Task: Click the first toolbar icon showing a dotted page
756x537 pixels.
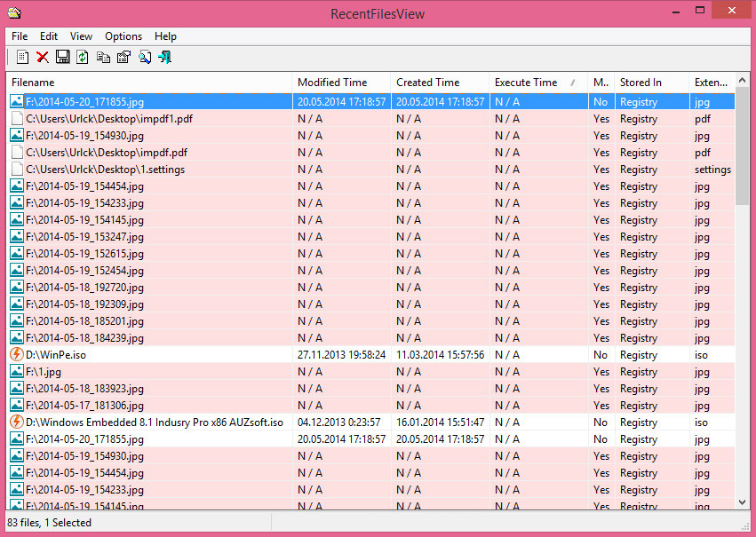Action: (22, 57)
